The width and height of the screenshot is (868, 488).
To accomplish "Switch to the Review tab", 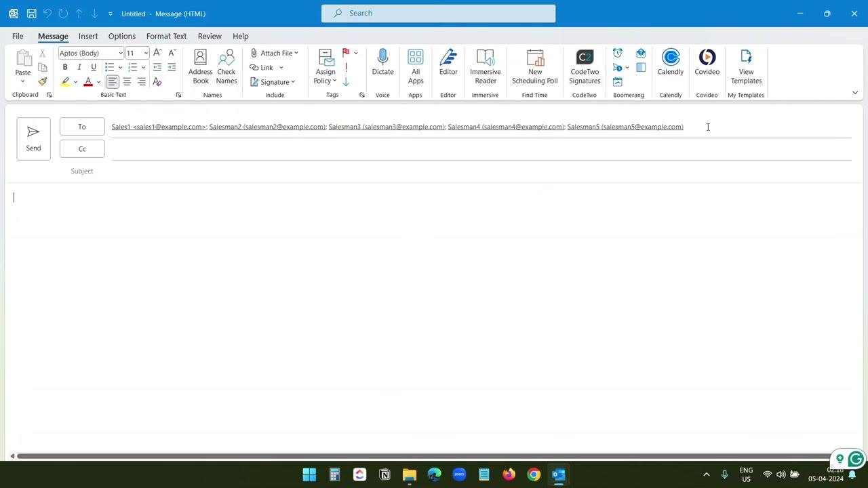I will (210, 36).
